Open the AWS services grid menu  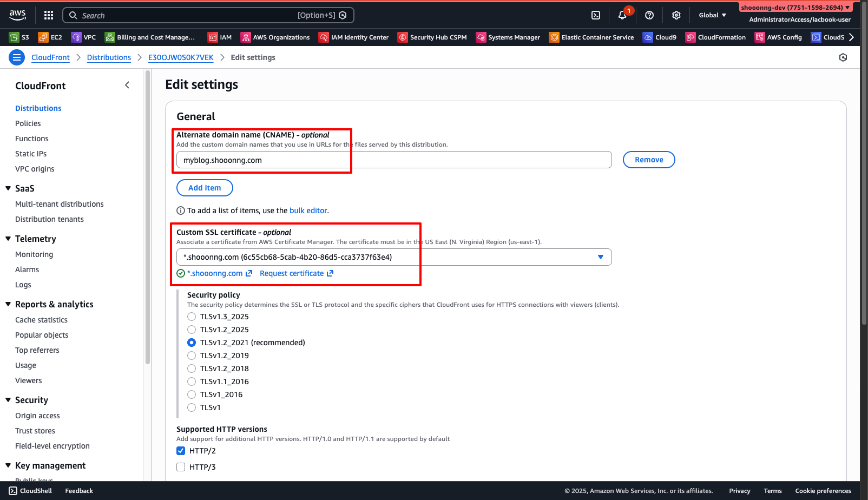[49, 15]
